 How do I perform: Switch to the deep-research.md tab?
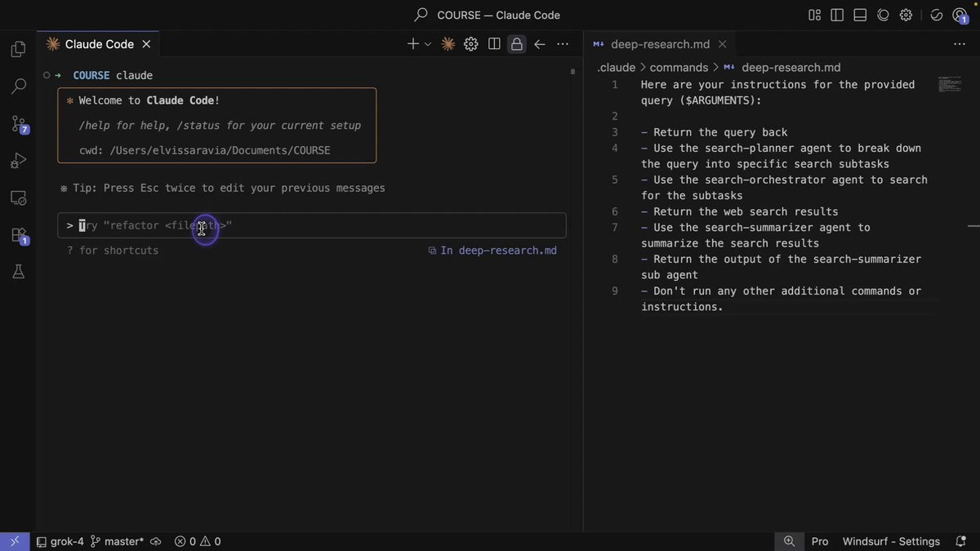(x=660, y=44)
